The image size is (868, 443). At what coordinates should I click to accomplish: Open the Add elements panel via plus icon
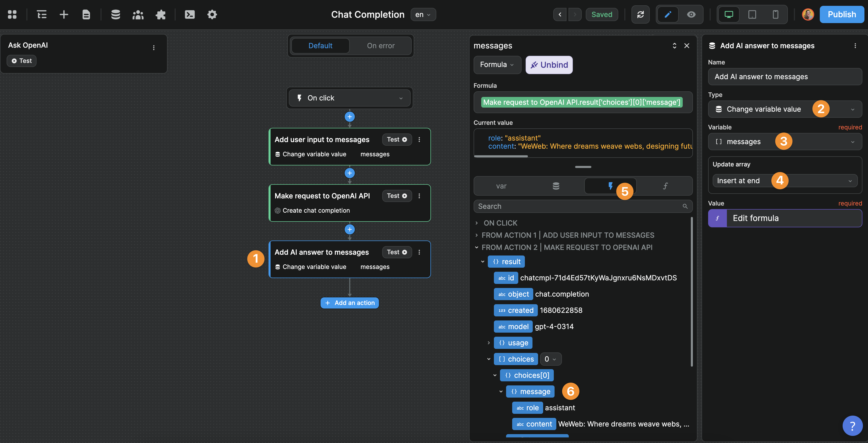[x=64, y=14]
